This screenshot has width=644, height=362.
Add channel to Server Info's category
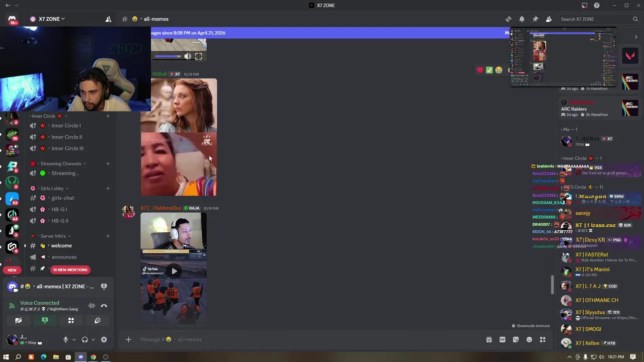pyautogui.click(x=108, y=236)
